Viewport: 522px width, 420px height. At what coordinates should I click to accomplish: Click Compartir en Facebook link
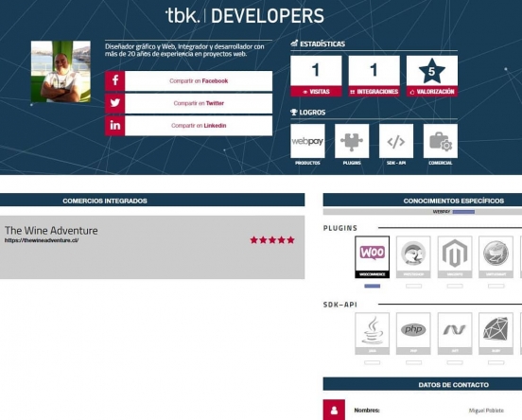pos(199,81)
